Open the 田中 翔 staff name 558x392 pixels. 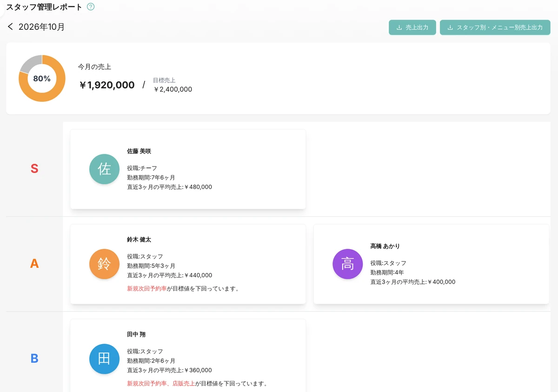point(136,334)
